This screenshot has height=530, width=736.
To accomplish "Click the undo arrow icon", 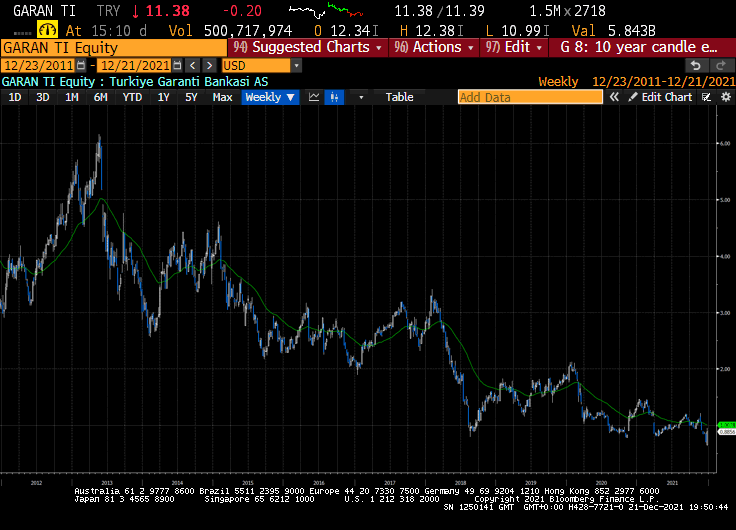I will pos(696,66).
